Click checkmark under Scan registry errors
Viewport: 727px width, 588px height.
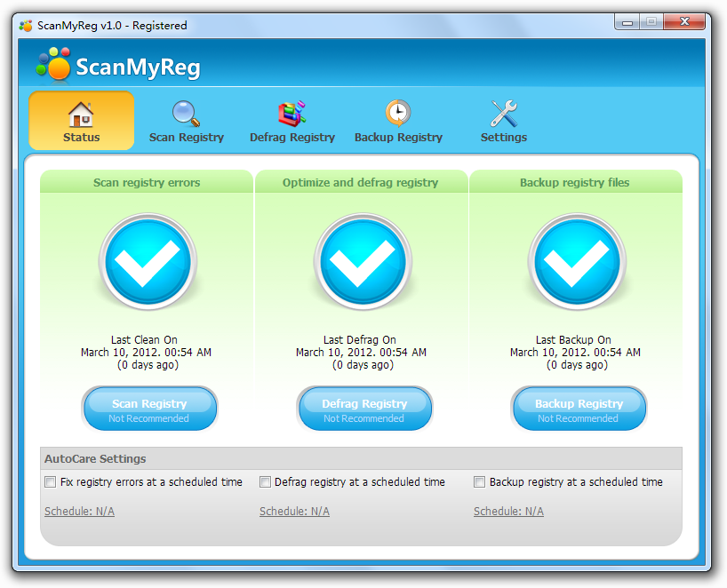(x=148, y=262)
